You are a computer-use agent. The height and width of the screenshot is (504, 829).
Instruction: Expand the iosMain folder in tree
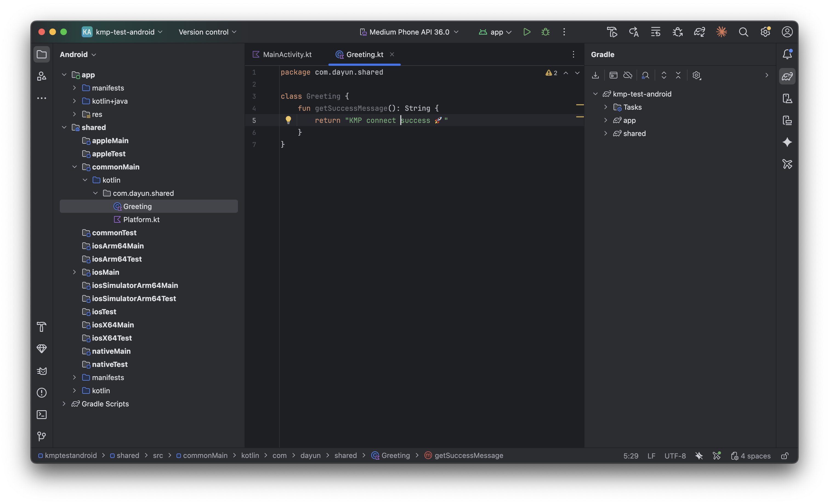74,272
